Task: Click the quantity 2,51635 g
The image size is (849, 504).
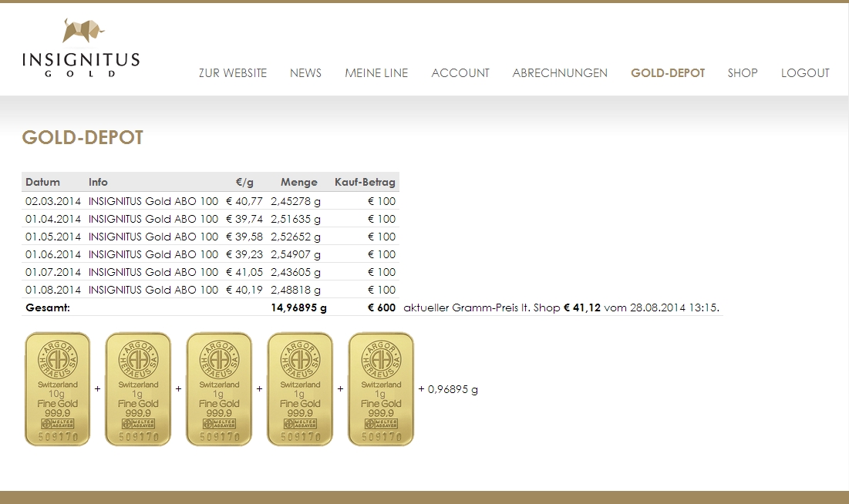Action: pyautogui.click(x=295, y=220)
